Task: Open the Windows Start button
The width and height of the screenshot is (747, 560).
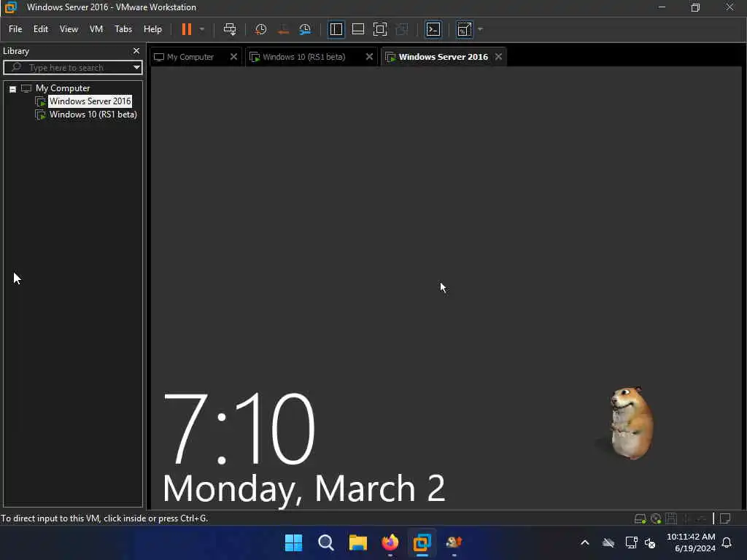Action: (x=293, y=542)
